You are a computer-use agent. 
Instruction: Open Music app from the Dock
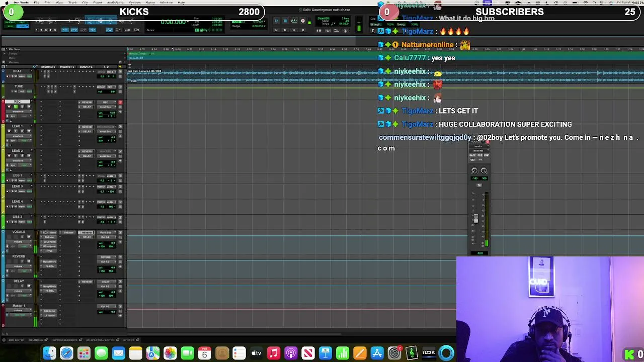tap(274, 353)
